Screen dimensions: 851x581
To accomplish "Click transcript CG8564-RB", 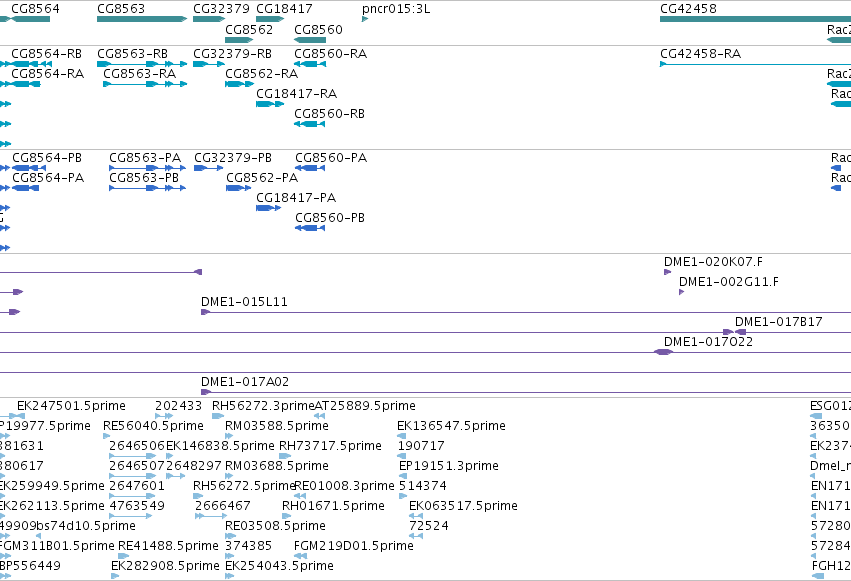I will (x=31, y=64).
